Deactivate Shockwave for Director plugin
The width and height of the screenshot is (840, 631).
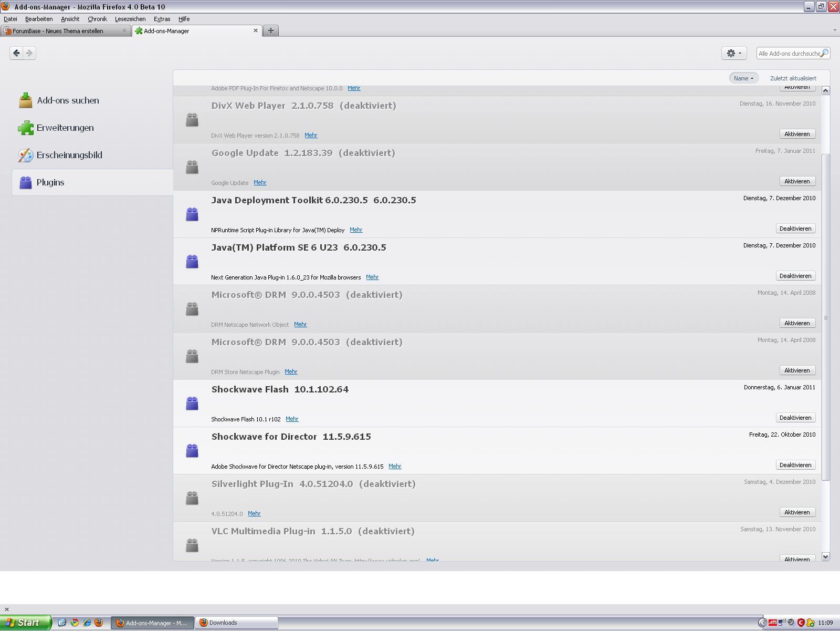795,465
